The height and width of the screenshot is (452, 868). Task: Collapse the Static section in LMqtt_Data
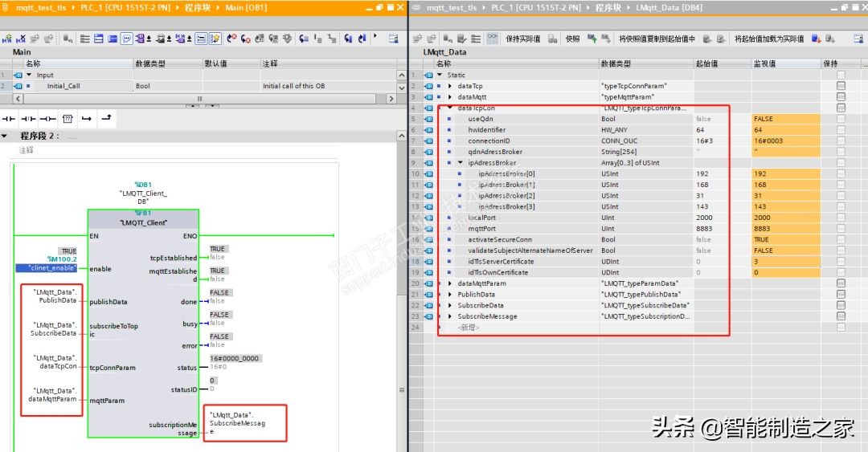[440, 75]
